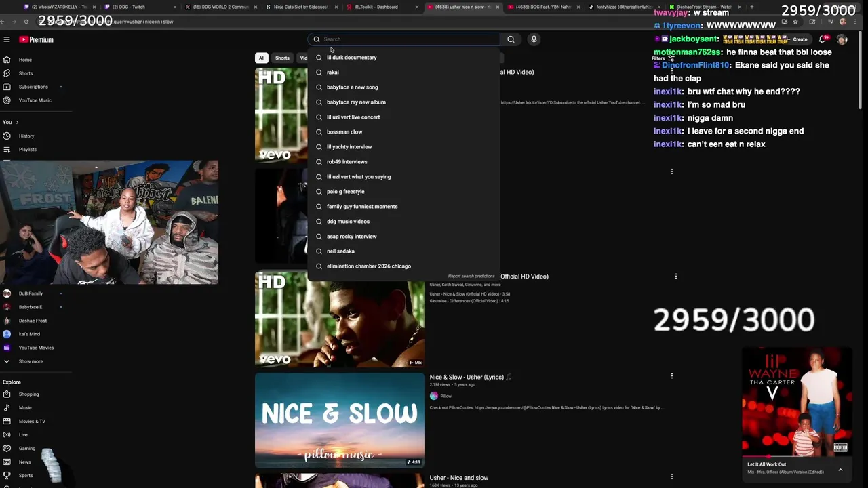Pick the elimination chamber 2026 chicago suggestion

[x=403, y=266]
